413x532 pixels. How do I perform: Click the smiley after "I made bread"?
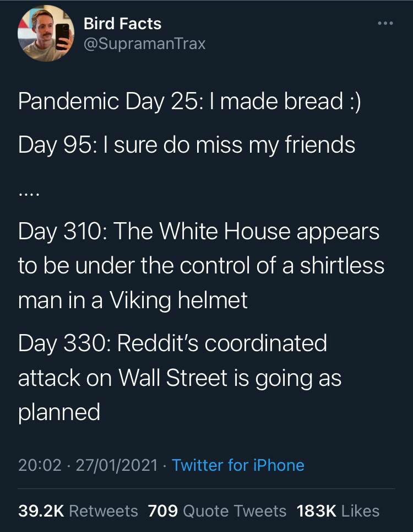point(354,102)
